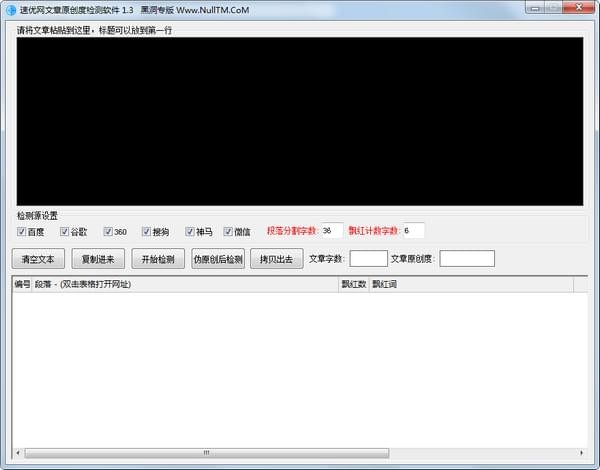Click the 飘红词 column header
The image size is (600, 470).
click(x=471, y=284)
